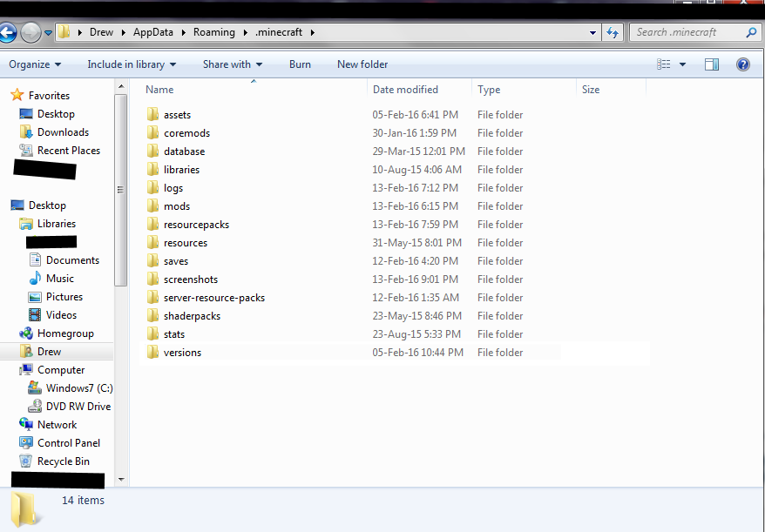Click the Change your view icon
The width and height of the screenshot is (765, 532).
coord(664,64)
